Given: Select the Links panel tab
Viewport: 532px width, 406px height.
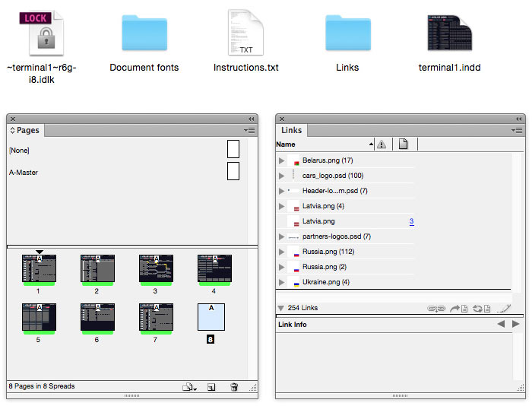Looking at the screenshot, I should [x=291, y=130].
